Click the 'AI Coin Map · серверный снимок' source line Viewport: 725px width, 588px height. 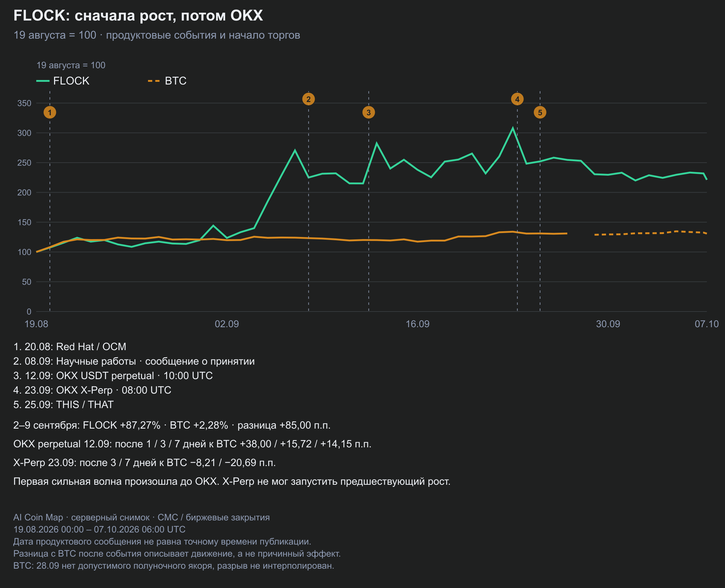click(141, 518)
